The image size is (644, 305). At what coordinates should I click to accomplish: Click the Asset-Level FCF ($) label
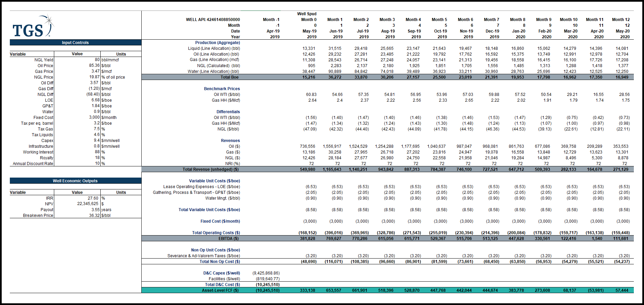(220, 290)
